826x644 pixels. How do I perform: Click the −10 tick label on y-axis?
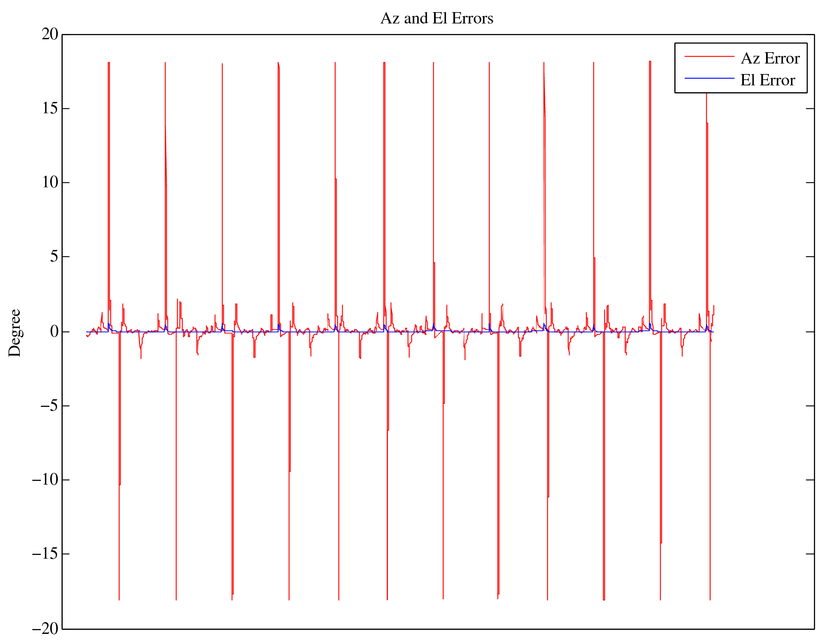[45, 480]
